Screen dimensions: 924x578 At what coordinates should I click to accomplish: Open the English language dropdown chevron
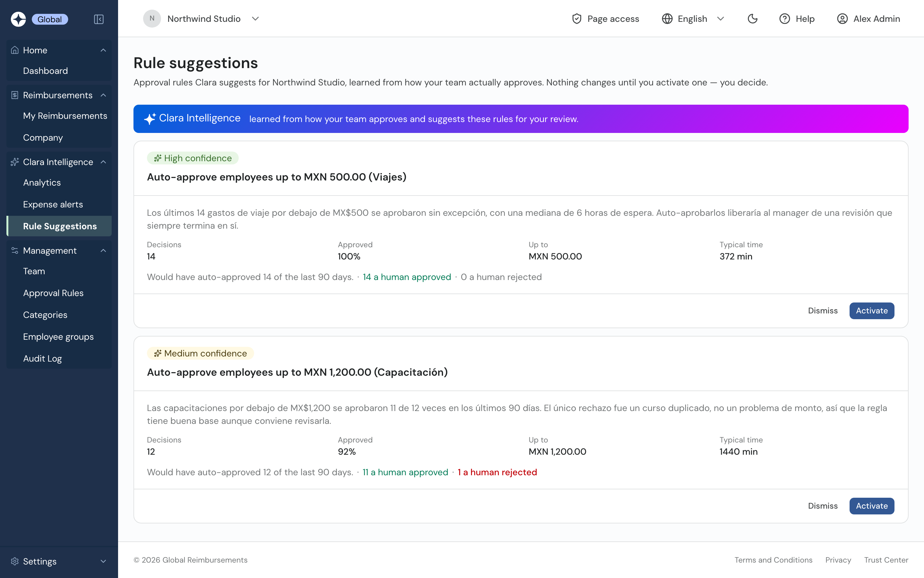coord(721,19)
